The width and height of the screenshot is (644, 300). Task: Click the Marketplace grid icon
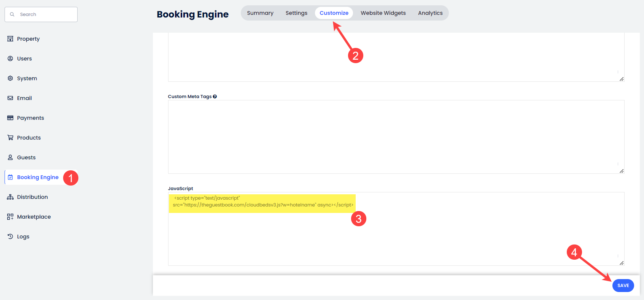(x=10, y=217)
